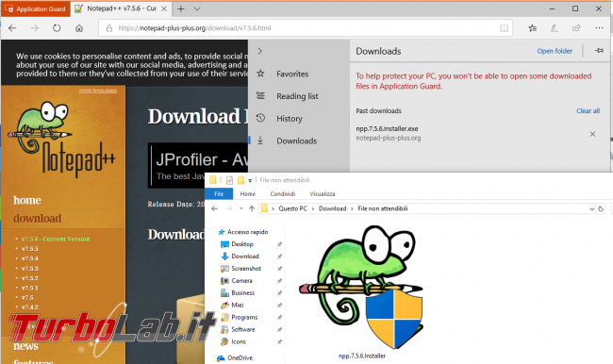Open the Visualizza ribbon tab
This screenshot has width=613, height=364.
point(323,193)
